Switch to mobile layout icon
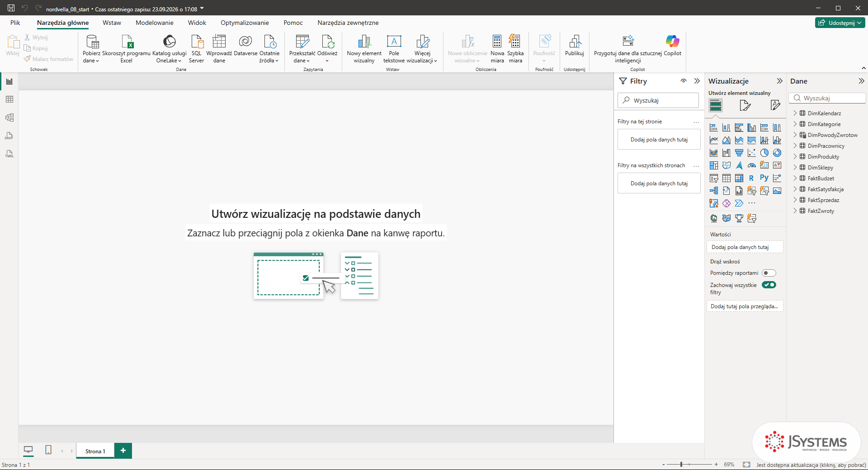This screenshot has width=868, height=470. pos(48,450)
